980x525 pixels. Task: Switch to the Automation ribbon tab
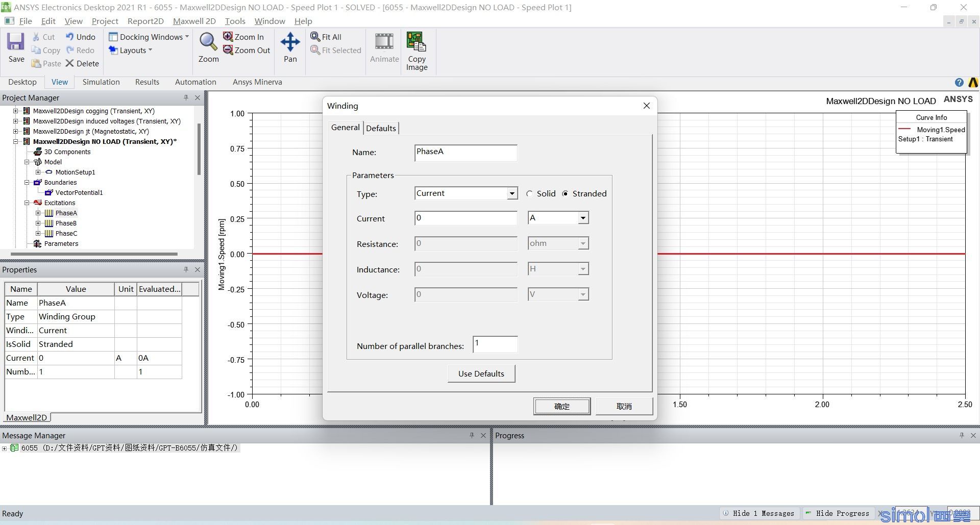(x=195, y=82)
